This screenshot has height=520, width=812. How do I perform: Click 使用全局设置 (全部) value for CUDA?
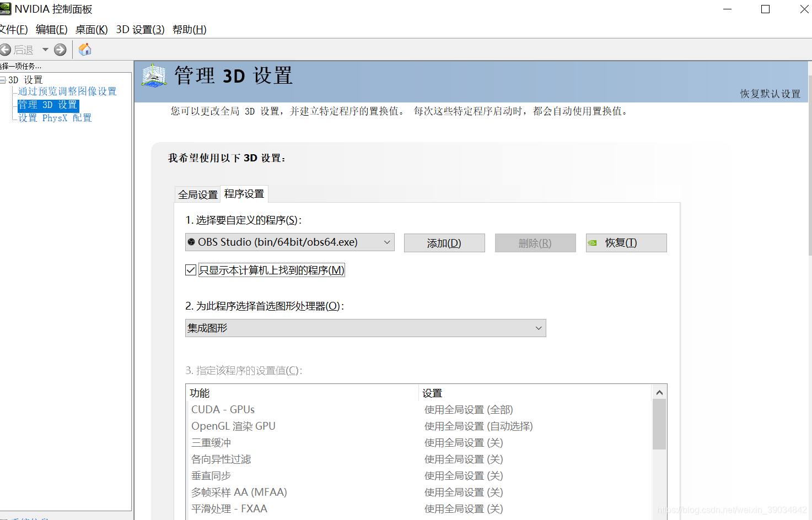469,409
